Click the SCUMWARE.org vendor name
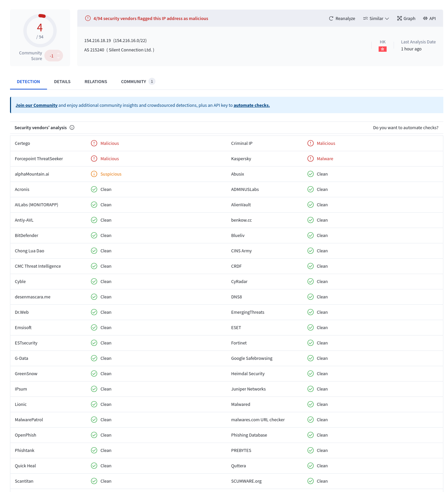This screenshot has width=448, height=492. click(247, 481)
